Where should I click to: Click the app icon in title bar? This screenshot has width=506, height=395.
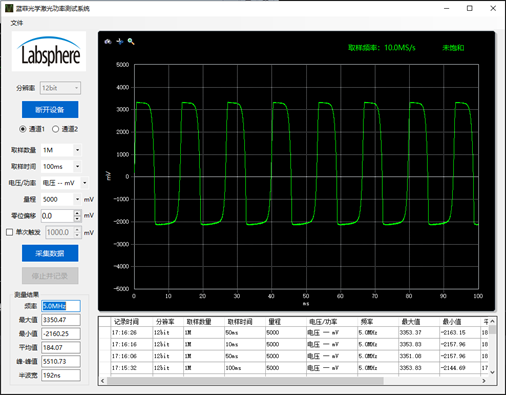pyautogui.click(x=9, y=8)
